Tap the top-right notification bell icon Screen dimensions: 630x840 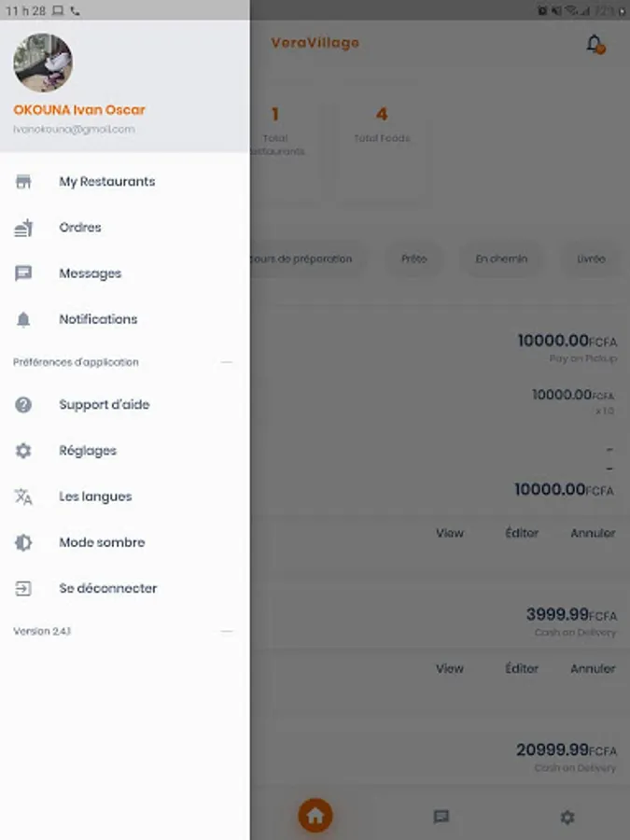point(594,44)
